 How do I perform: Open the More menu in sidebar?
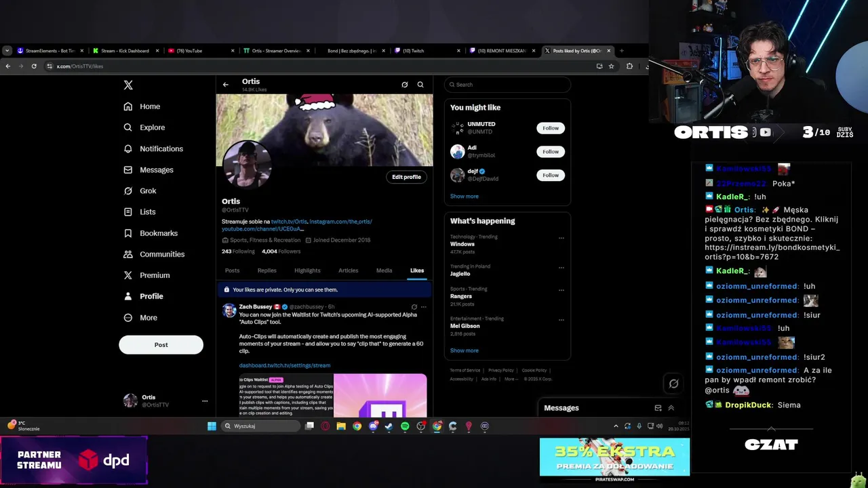(x=140, y=318)
